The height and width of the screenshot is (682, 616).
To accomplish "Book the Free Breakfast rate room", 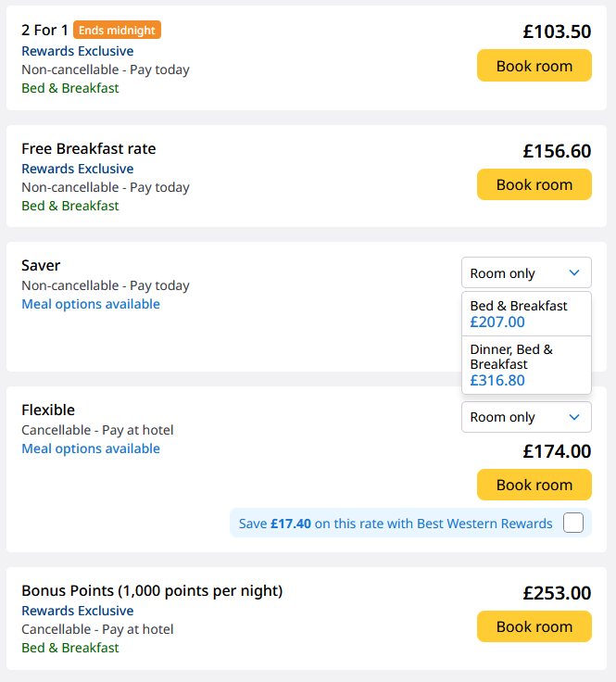I will pyautogui.click(x=534, y=184).
